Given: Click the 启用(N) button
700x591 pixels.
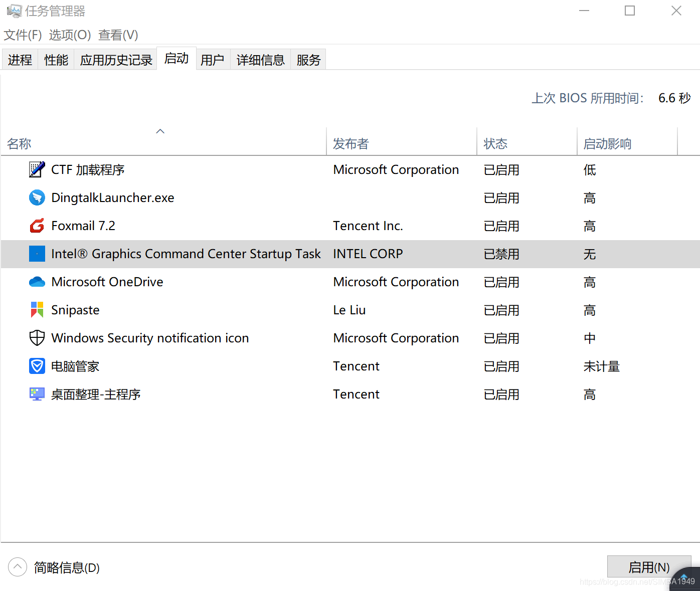Looking at the screenshot, I should [649, 567].
